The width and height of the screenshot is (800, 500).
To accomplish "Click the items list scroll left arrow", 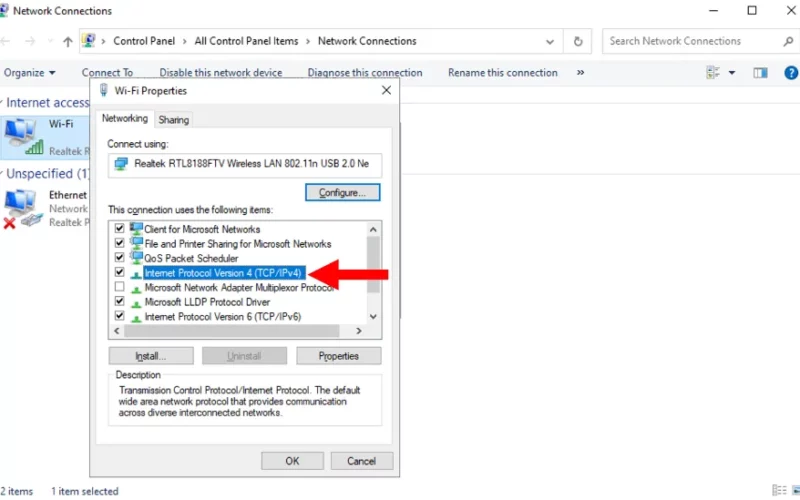I will click(x=117, y=331).
